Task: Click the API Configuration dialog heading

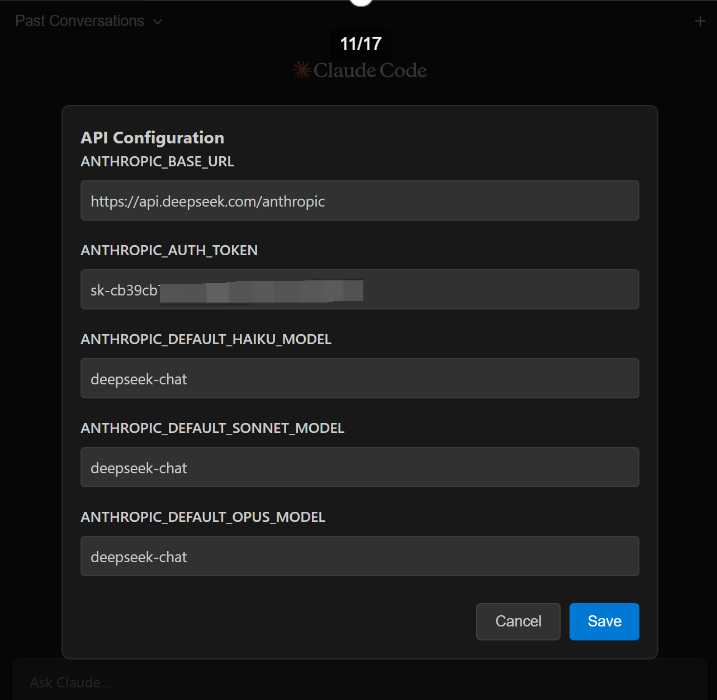Action: [x=152, y=138]
